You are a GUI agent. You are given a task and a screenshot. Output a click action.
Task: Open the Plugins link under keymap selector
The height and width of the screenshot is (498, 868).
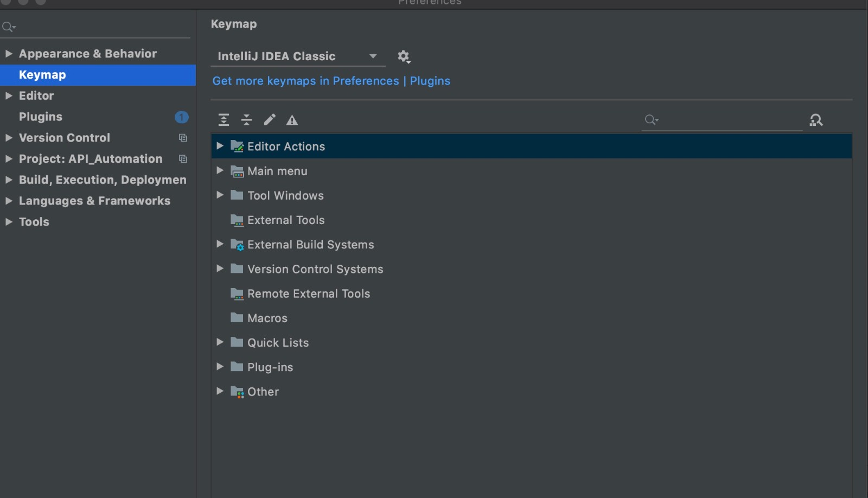coord(430,81)
